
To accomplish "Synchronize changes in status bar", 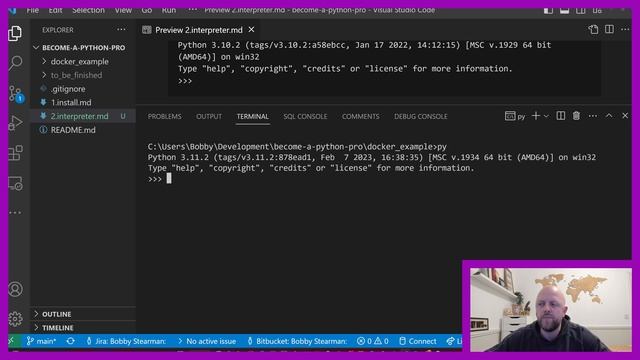I will 71,341.
